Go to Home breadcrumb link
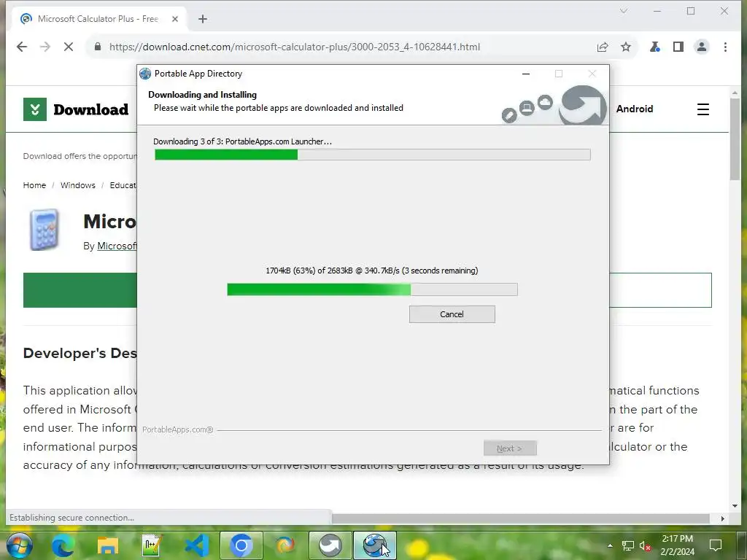The height and width of the screenshot is (560, 747). [x=35, y=185]
